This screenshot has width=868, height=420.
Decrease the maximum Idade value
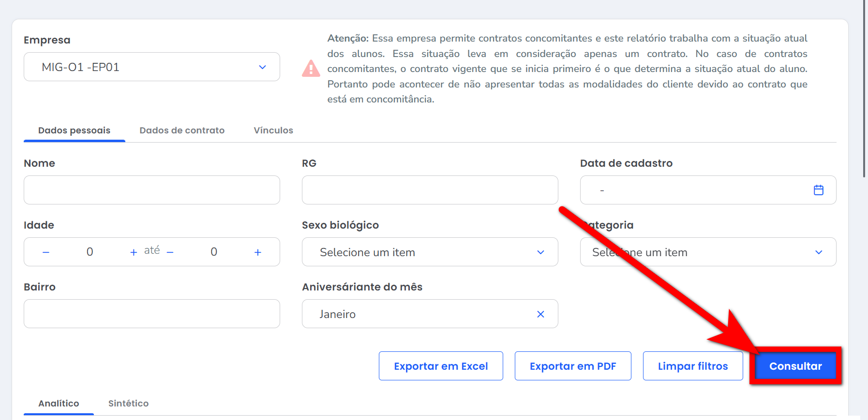170,252
